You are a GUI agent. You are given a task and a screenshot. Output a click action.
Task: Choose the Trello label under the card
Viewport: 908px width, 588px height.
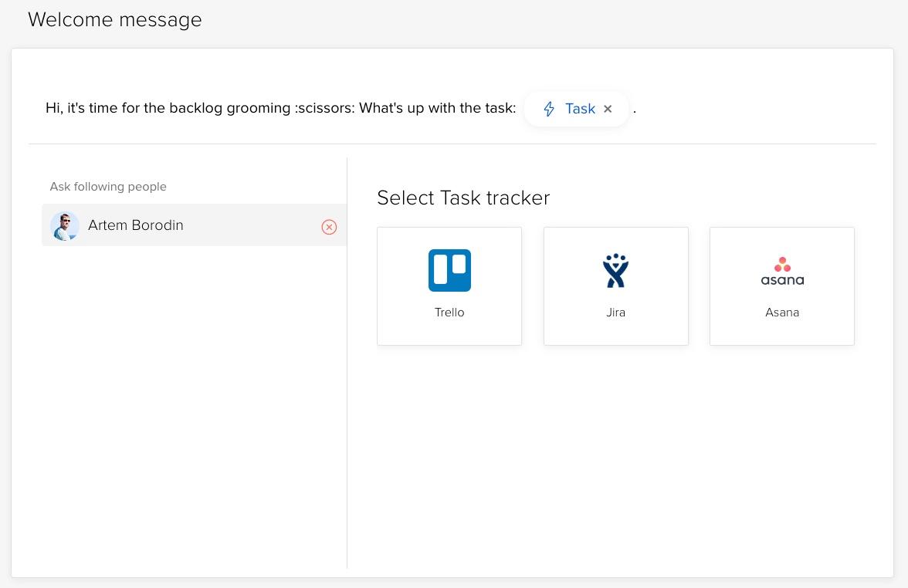(449, 313)
